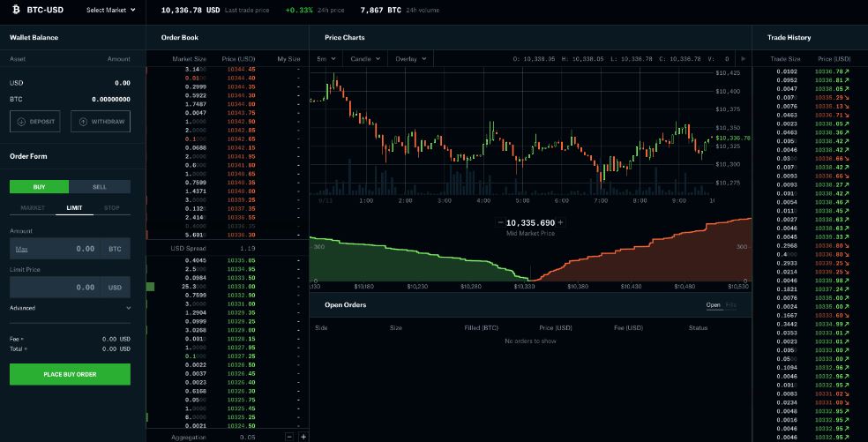Click the Trade Size column header
The image size is (868, 442).
pyautogui.click(x=785, y=59)
